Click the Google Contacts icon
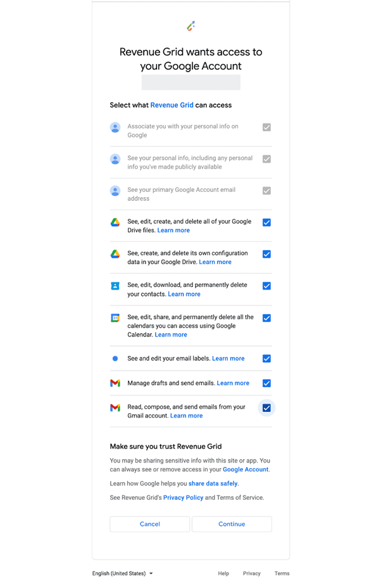 115,286
